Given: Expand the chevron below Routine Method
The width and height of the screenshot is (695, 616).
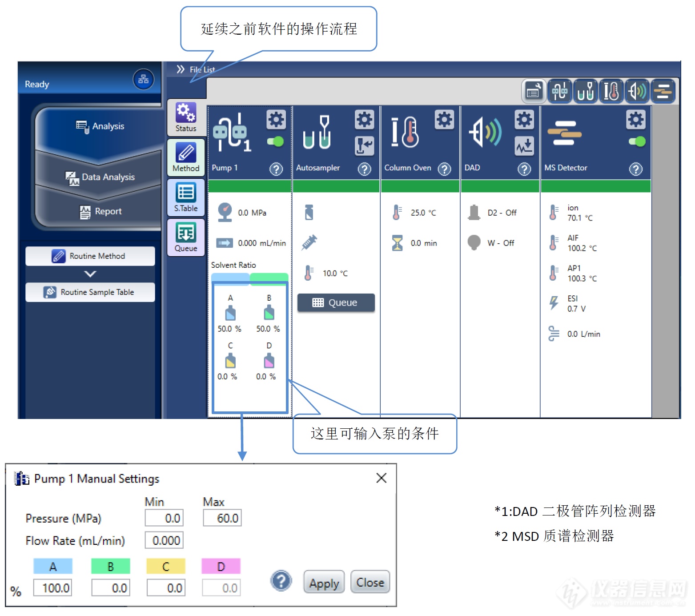Looking at the screenshot, I should [90, 274].
